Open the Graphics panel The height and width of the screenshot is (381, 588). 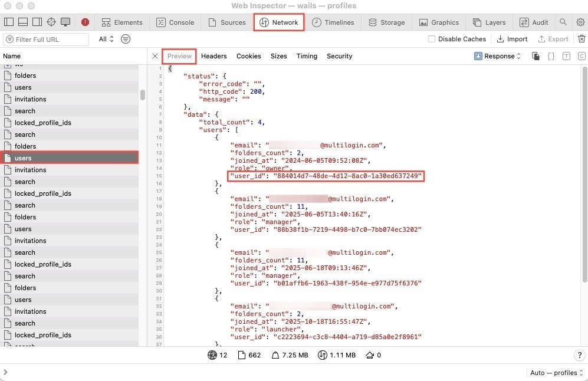pyautogui.click(x=439, y=22)
